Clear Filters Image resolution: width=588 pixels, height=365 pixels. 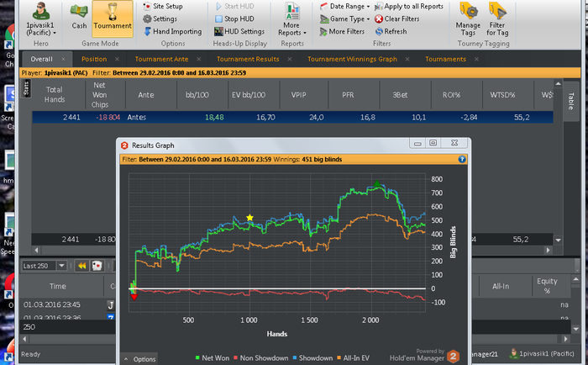click(x=397, y=19)
